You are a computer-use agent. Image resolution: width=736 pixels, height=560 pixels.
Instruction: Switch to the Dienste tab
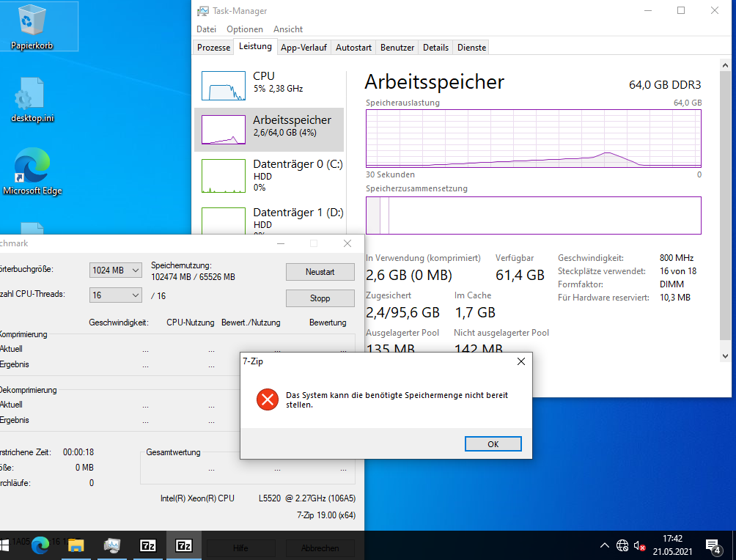tap(472, 48)
